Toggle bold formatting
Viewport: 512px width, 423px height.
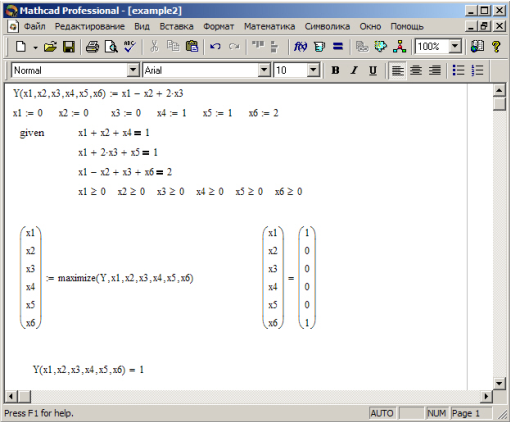[x=335, y=70]
